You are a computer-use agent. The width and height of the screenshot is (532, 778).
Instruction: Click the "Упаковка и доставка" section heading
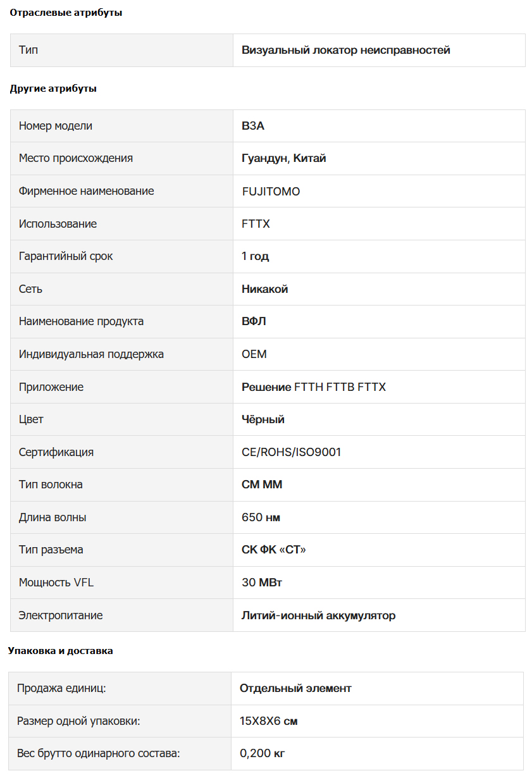(61, 650)
